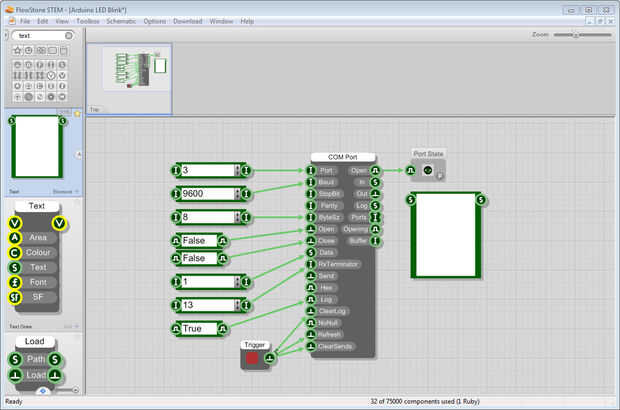Open the View menu

coord(62,21)
